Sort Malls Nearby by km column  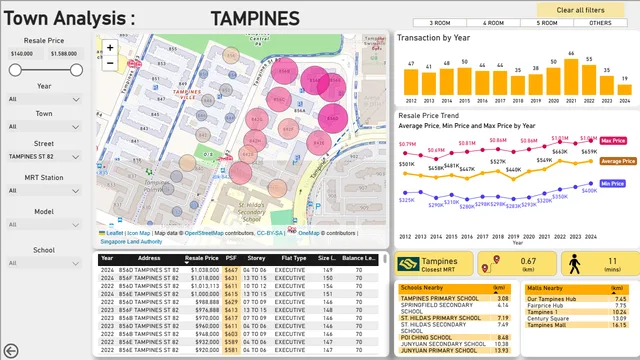pos(617,288)
